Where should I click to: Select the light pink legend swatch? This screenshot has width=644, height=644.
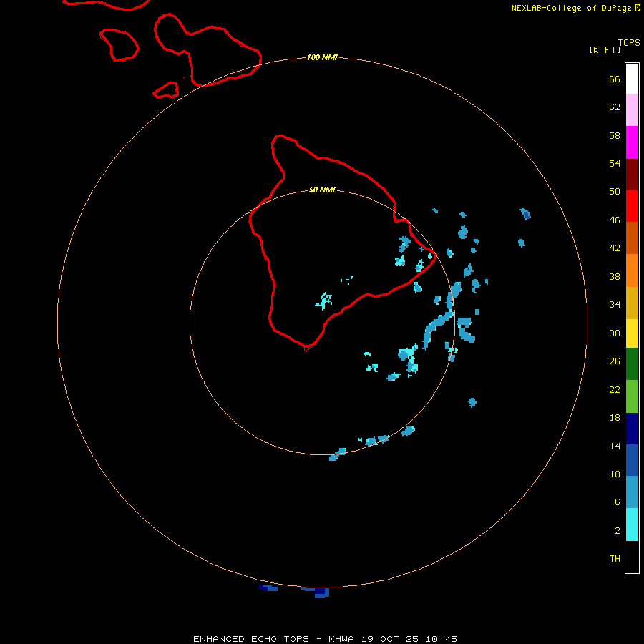coord(632,109)
